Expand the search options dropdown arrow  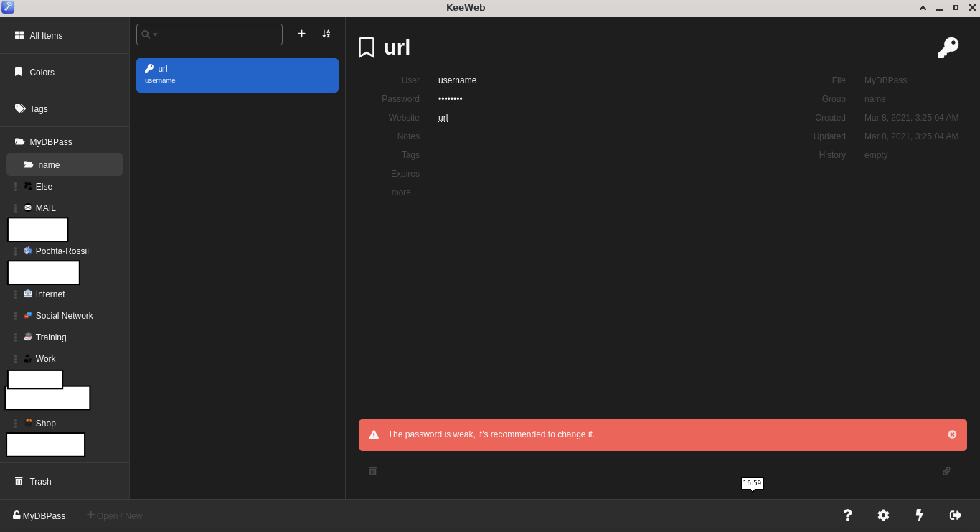click(155, 34)
